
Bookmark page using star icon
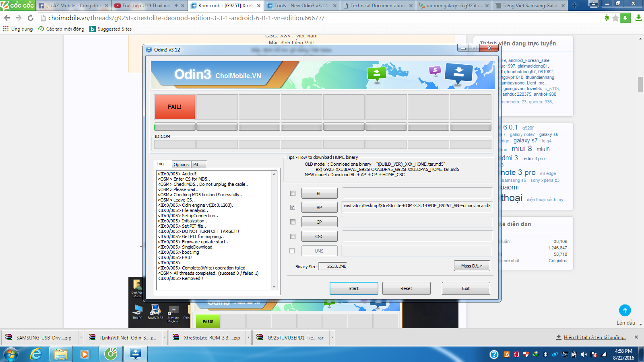(x=615, y=18)
